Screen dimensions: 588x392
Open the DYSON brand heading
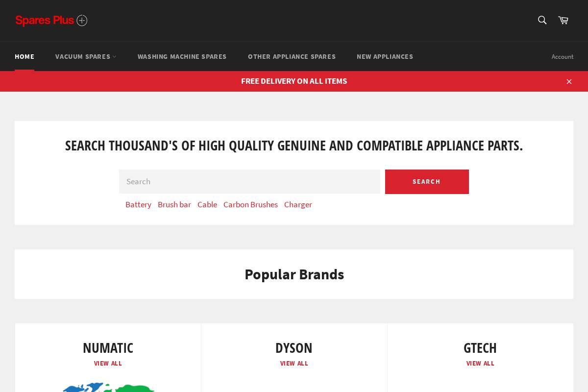pyautogui.click(x=294, y=348)
